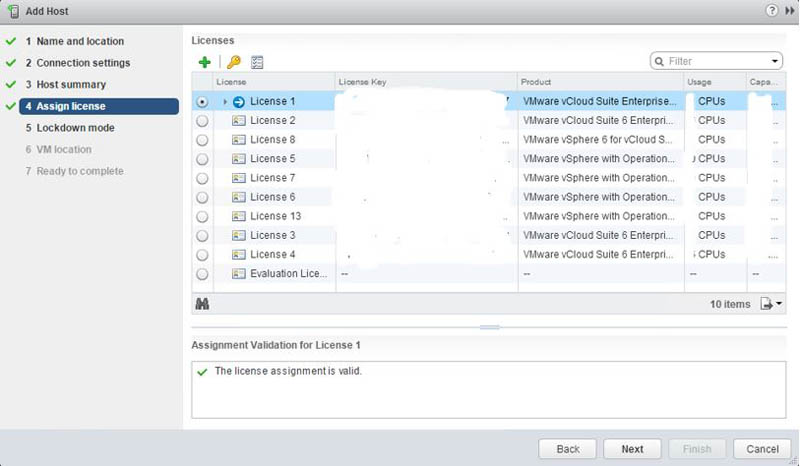Go to step 2 Connection settings

pyautogui.click(x=78, y=63)
